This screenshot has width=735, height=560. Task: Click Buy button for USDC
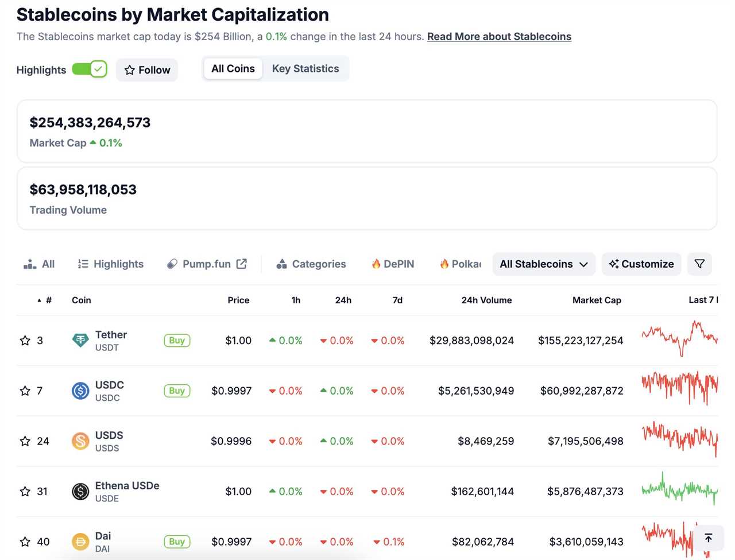[x=177, y=391]
